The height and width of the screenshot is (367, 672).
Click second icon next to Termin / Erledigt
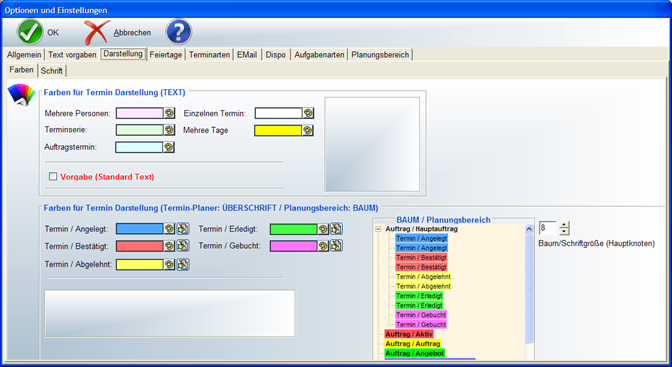point(336,229)
